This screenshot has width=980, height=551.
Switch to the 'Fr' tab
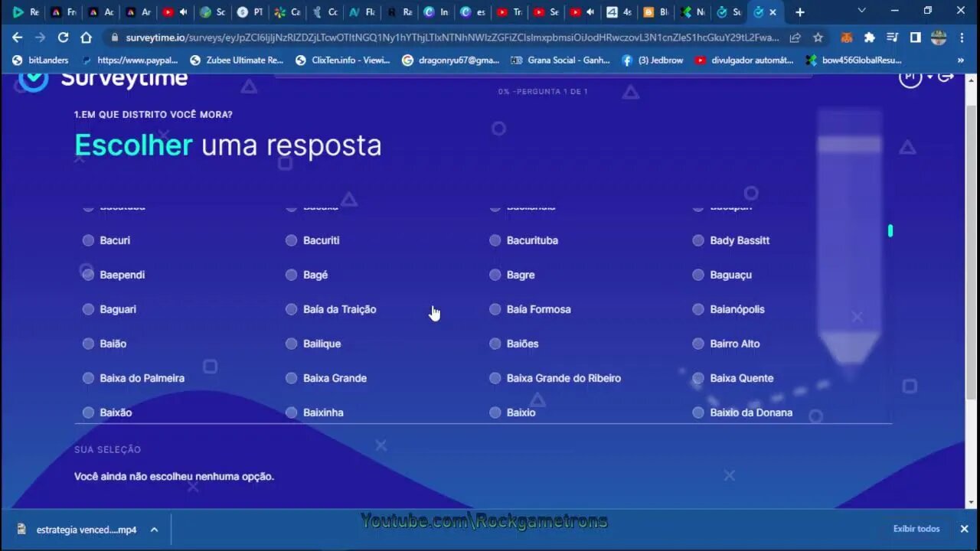click(x=63, y=12)
